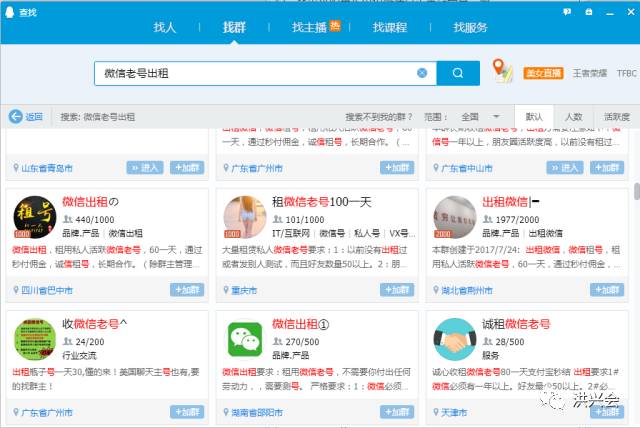
Task: Join the 租微信老号100一天 group via 加群
Action: point(397,290)
